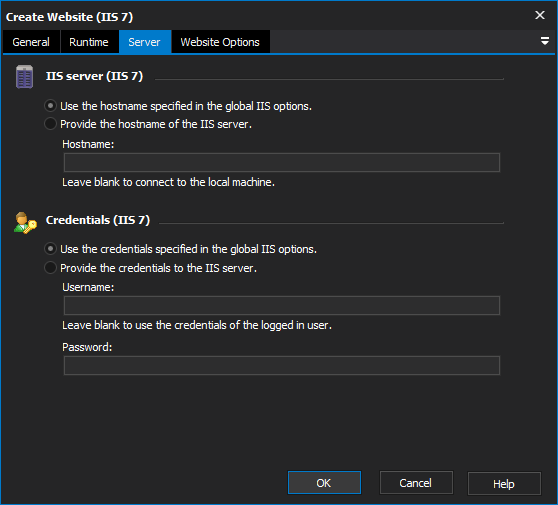Click the Credentials user key icon
This screenshot has height=505, width=558.
pos(25,223)
